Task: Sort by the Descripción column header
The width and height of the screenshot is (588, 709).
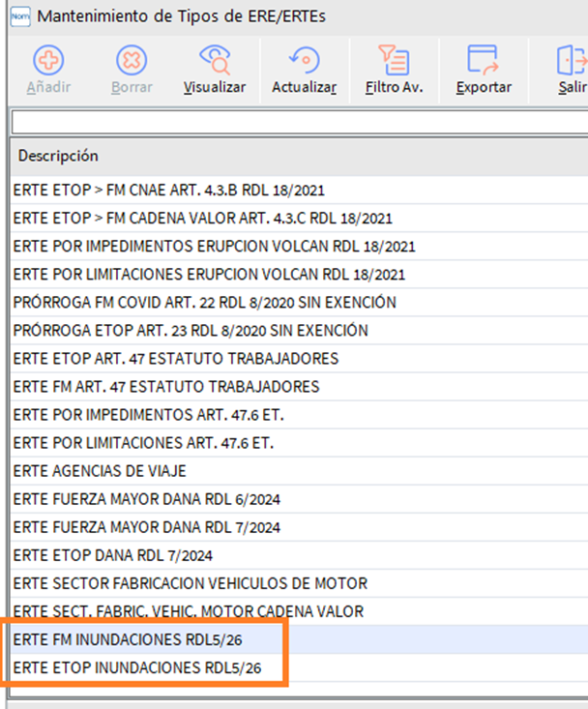Action: tap(58, 156)
